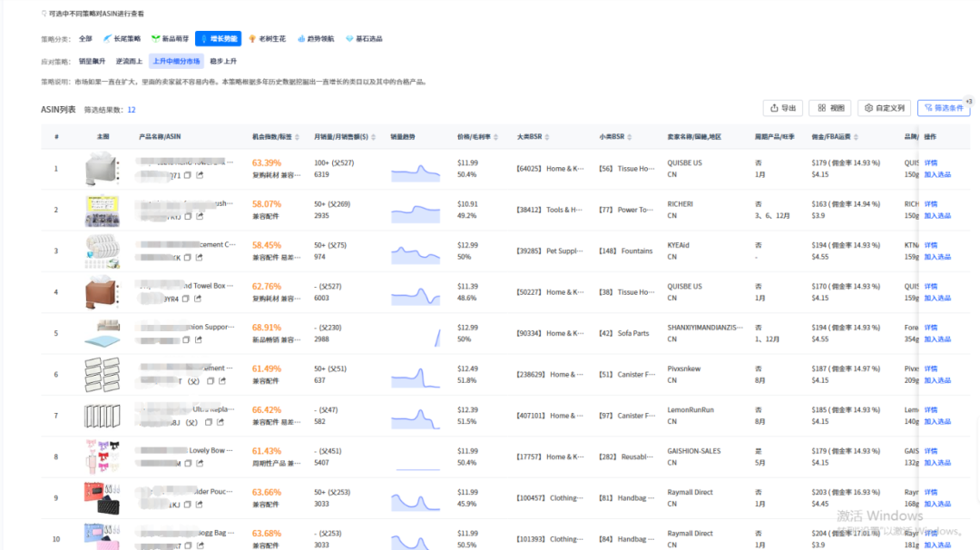Choose the 逆流而上 sub-strategy
Screen dimensions: 980x550
pos(129,61)
